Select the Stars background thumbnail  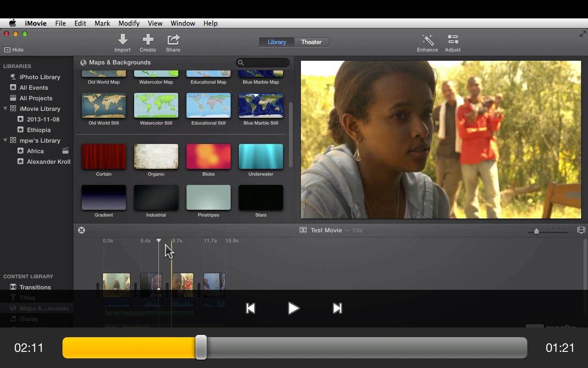point(261,197)
